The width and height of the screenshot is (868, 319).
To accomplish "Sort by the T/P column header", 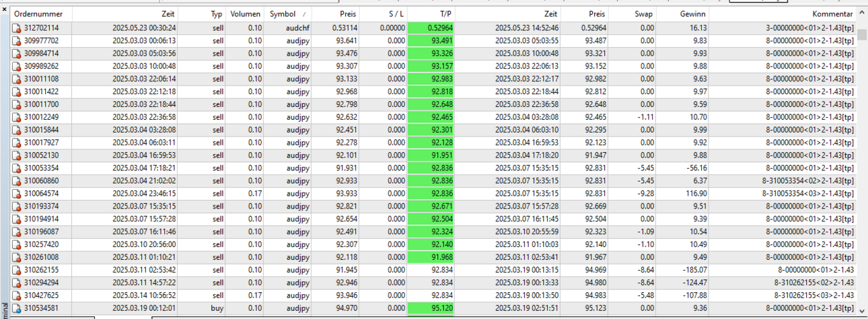I will (430, 14).
